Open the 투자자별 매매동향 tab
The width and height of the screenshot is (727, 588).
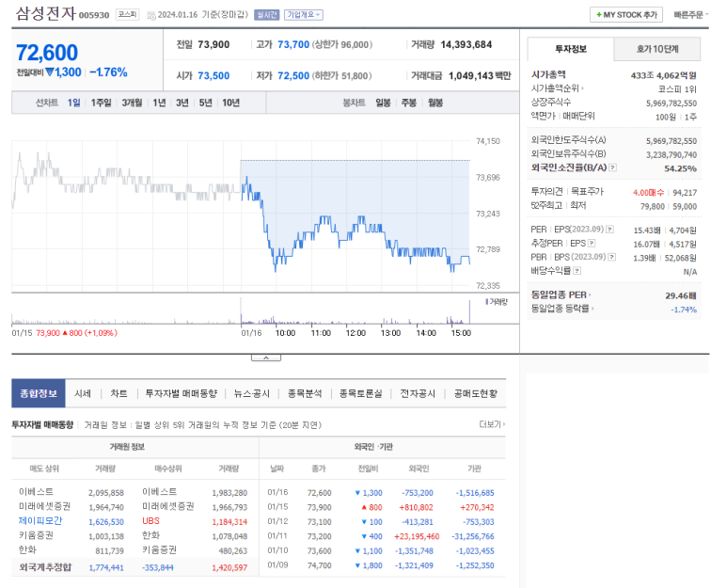[x=182, y=393]
